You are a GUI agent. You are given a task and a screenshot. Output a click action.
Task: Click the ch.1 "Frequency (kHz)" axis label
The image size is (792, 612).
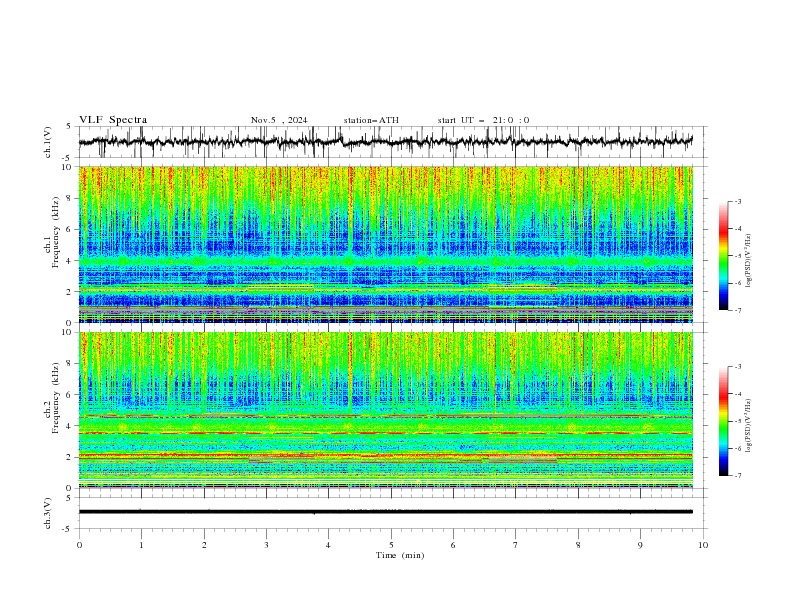[x=56, y=232]
